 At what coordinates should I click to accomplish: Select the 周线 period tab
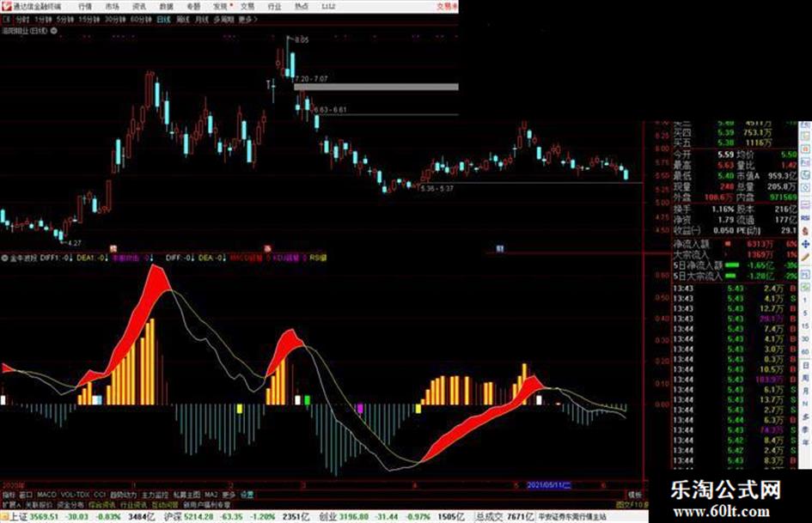(183, 19)
